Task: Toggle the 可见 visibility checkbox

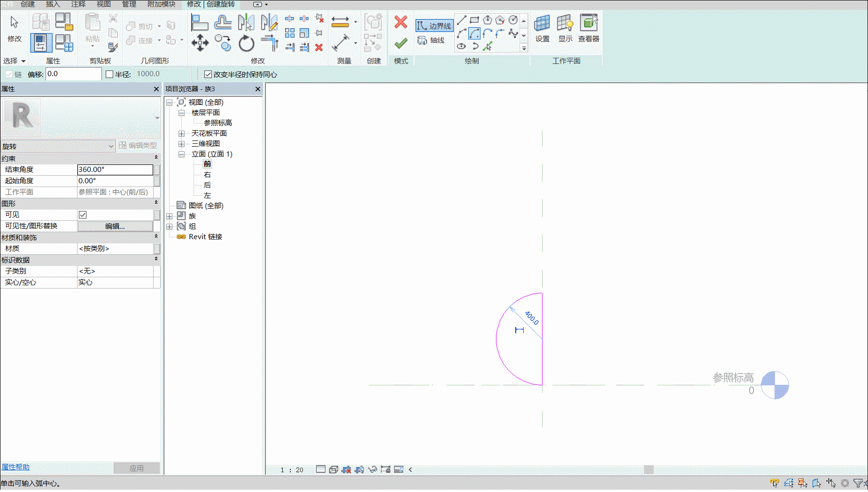Action: point(83,215)
